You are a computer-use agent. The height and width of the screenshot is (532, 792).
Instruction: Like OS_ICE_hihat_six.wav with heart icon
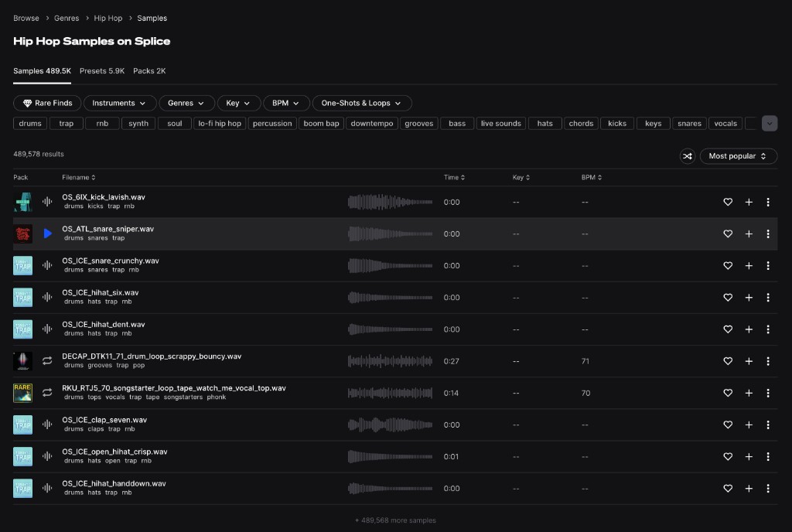[x=727, y=297]
